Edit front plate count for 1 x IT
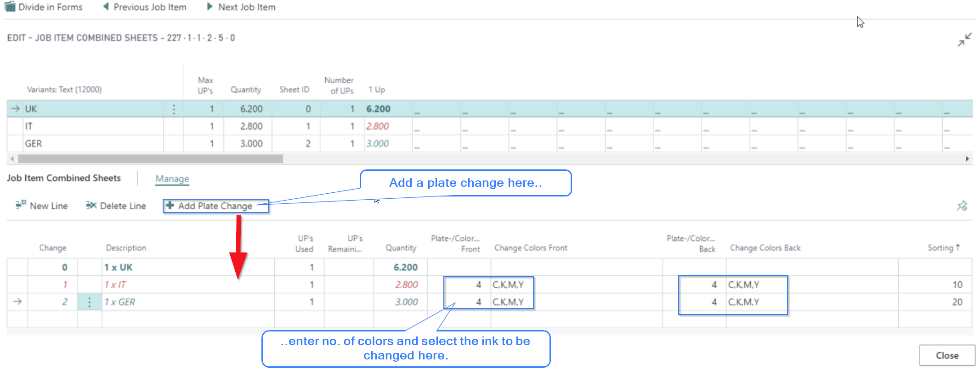This screenshot has height=370, width=980. point(459,285)
